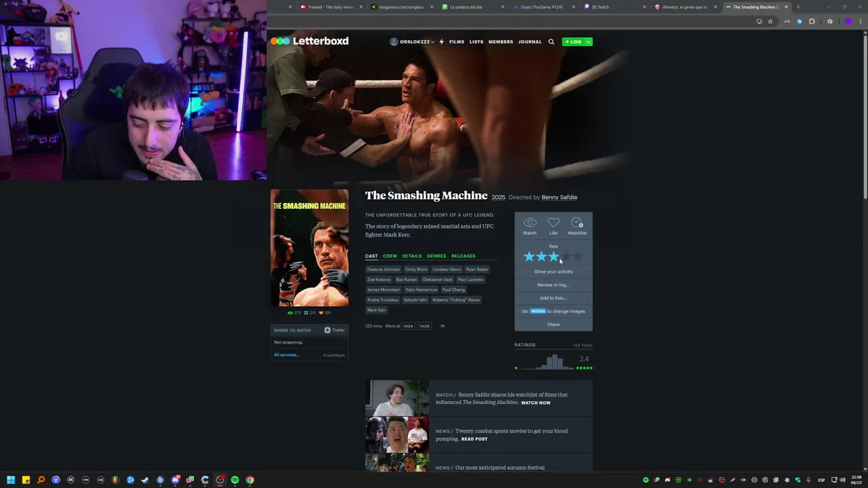Switch to the lessgames.com/songless tab
Image resolution: width=868 pixels, height=488 pixels.
click(x=401, y=7)
